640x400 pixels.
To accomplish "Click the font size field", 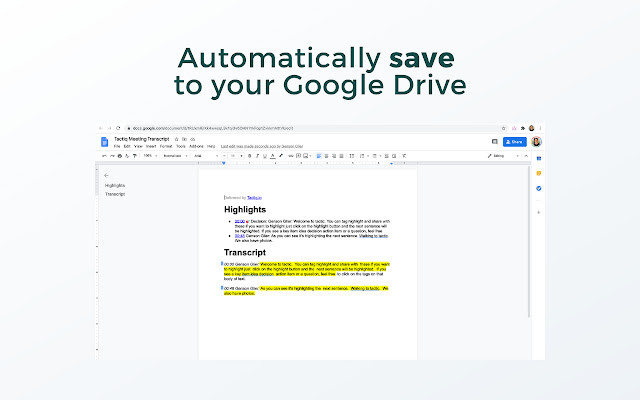I will click(233, 156).
